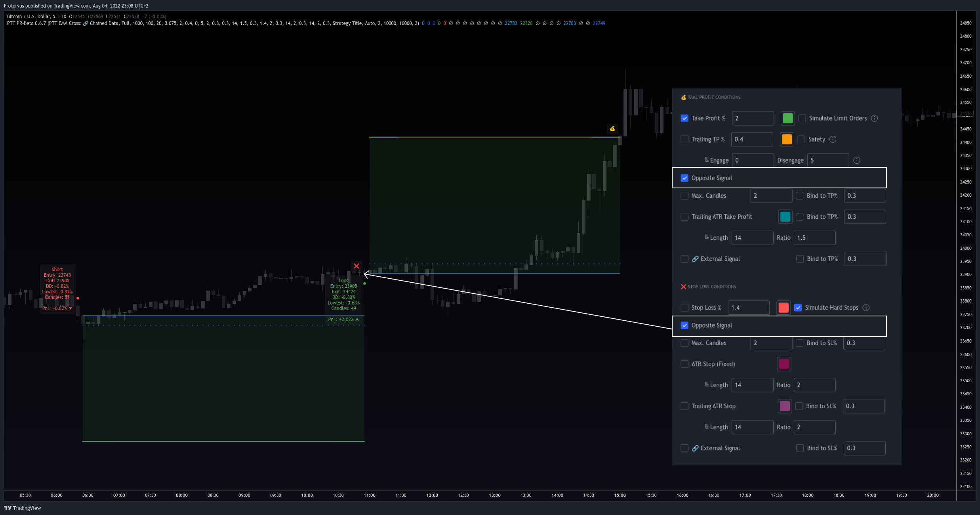Click the 11:00 label on the time axis
980x515 pixels.
(370, 495)
